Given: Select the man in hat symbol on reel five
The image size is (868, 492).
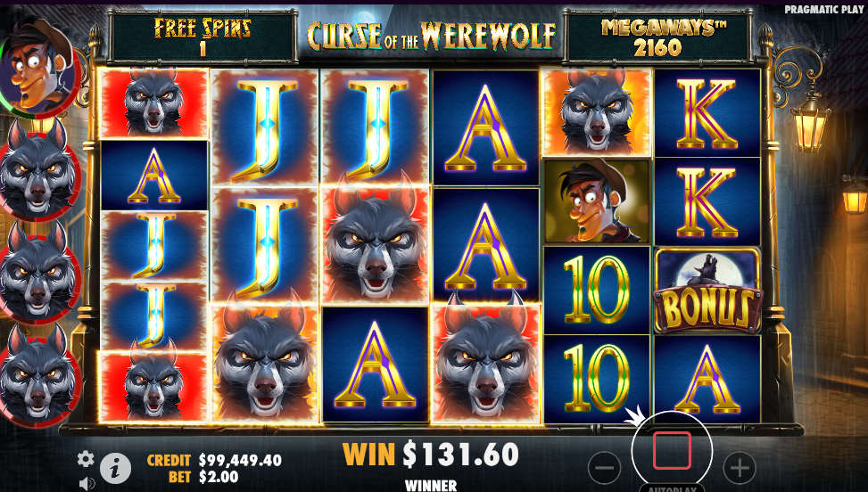Looking at the screenshot, I should pyautogui.click(x=597, y=201).
